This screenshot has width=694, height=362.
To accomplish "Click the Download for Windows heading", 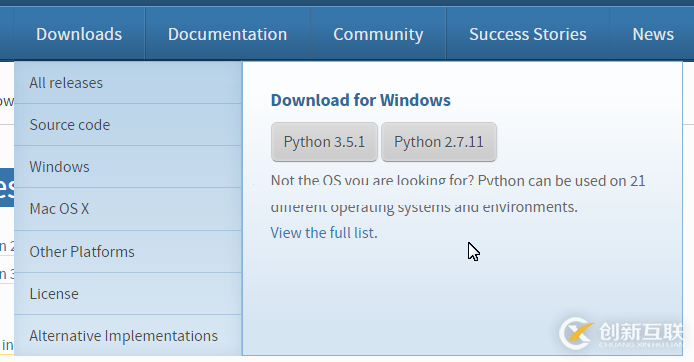I will point(360,100).
